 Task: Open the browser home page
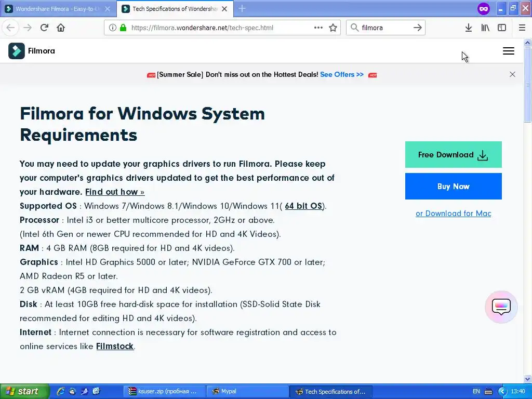(61, 28)
